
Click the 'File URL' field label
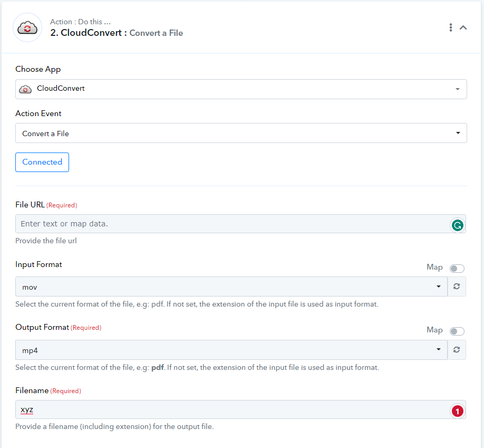click(x=30, y=205)
